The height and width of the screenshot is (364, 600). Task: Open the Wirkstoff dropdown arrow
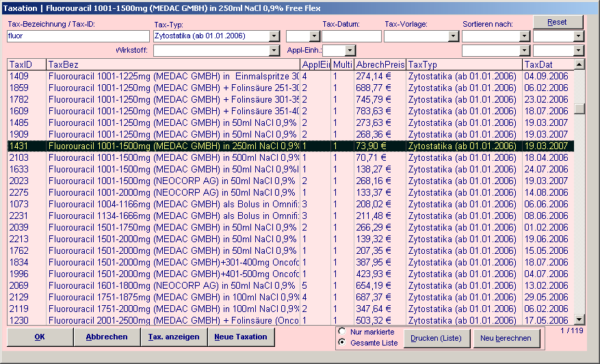pos(274,51)
